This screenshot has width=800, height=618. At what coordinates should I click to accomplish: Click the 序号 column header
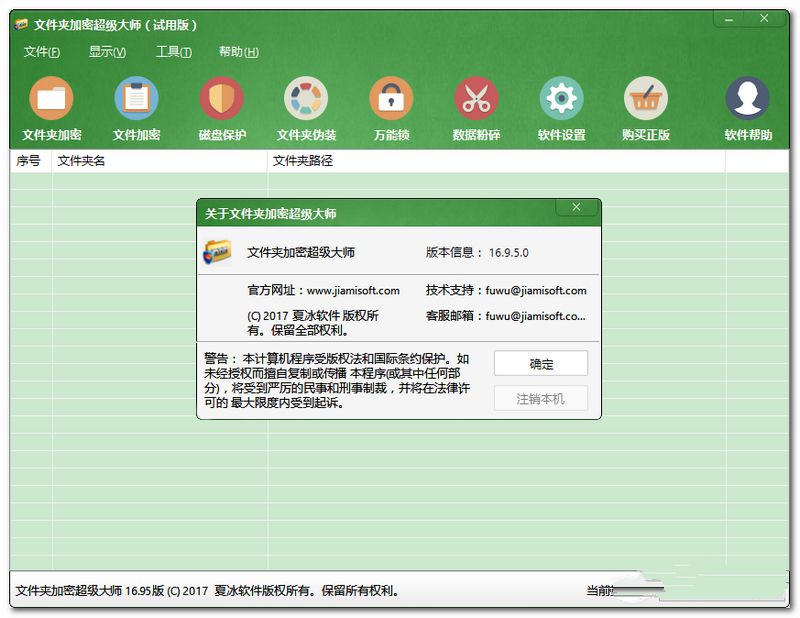coord(28,160)
